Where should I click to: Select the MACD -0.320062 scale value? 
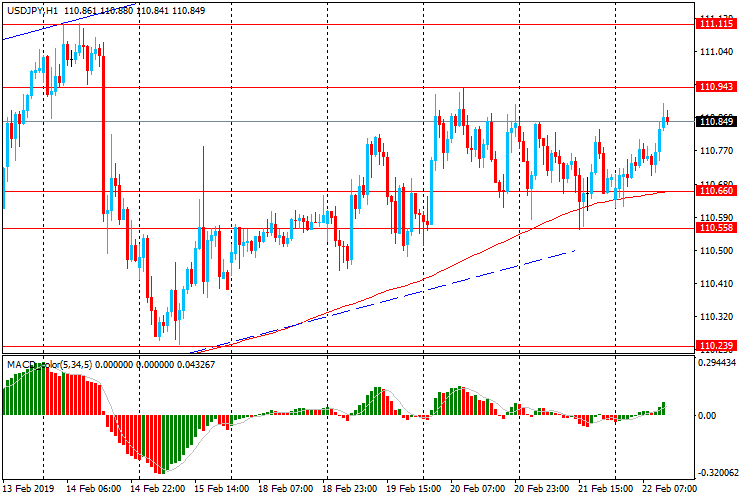[x=717, y=472]
